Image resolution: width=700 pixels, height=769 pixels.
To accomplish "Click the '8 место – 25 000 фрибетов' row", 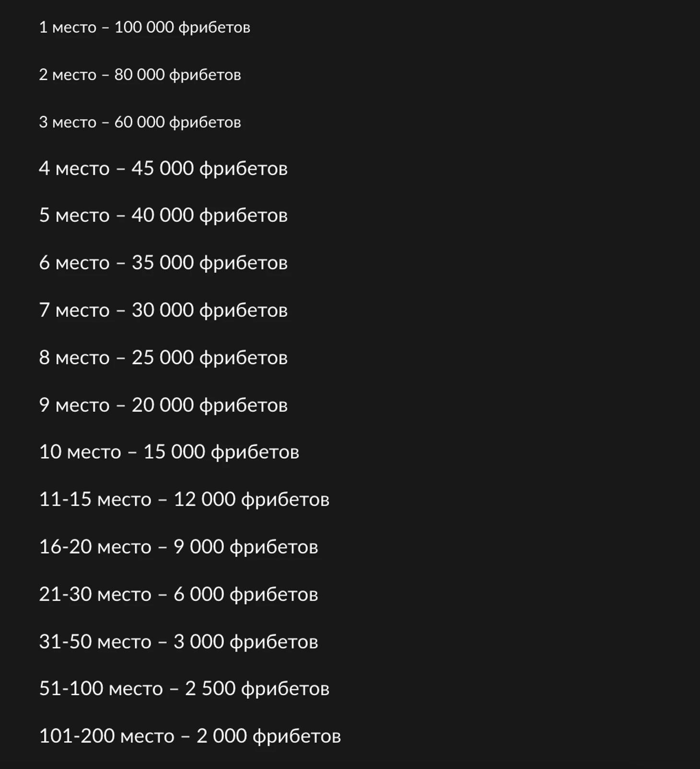I will click(163, 358).
